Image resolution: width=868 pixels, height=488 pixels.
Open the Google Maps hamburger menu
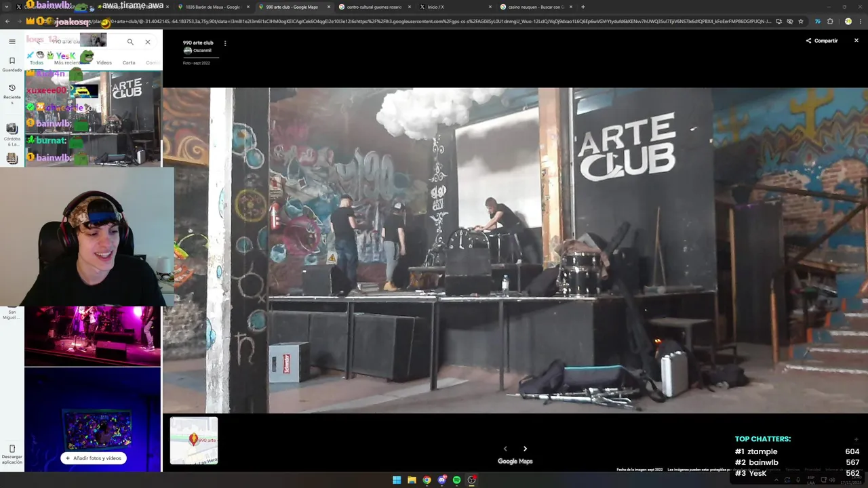coord(12,41)
